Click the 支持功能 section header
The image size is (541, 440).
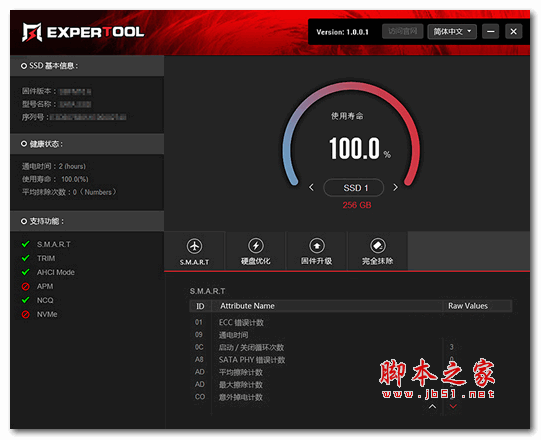pyautogui.click(x=87, y=221)
